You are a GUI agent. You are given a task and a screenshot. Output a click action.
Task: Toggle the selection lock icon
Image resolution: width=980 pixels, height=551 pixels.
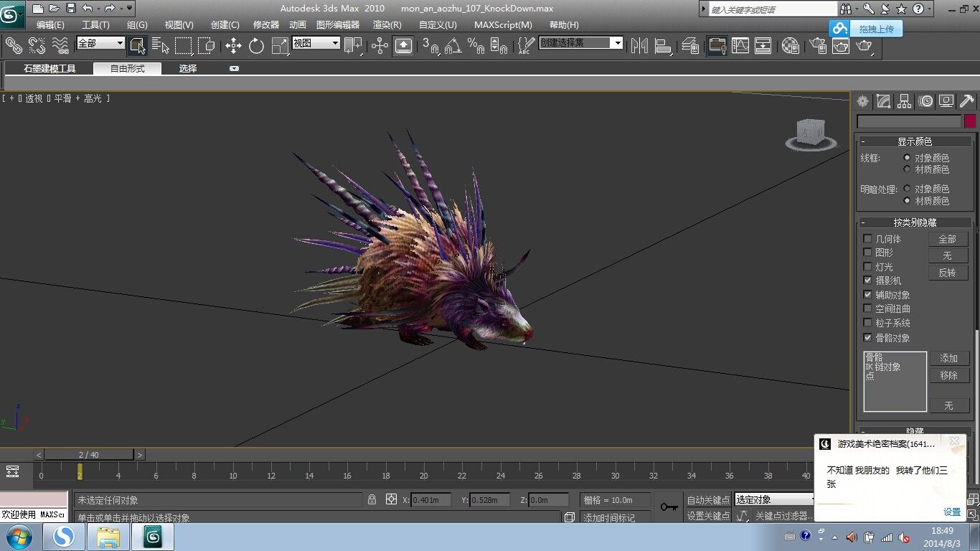click(x=372, y=499)
